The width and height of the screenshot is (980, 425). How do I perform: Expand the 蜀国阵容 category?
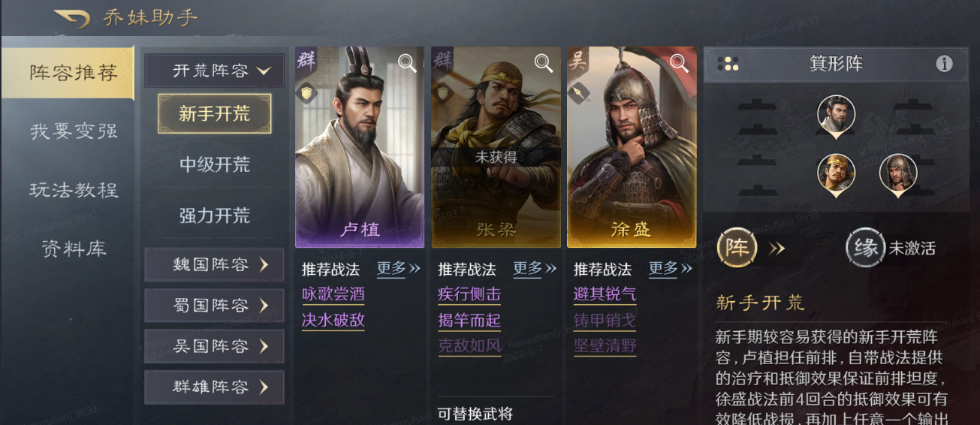coord(214,306)
